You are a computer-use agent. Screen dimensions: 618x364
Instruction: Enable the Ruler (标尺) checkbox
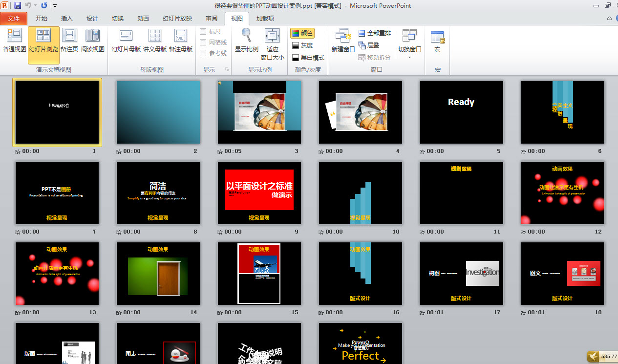pos(203,32)
